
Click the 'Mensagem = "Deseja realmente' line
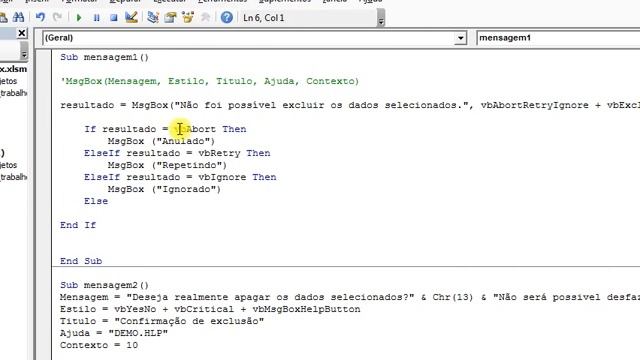[x=350, y=297]
